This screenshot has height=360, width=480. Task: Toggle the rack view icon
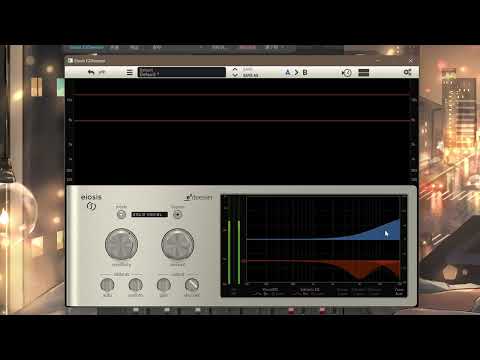364,73
